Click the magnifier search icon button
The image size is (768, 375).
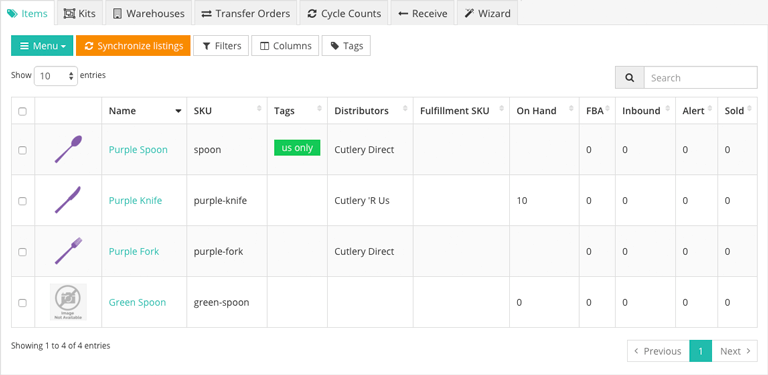tap(630, 78)
